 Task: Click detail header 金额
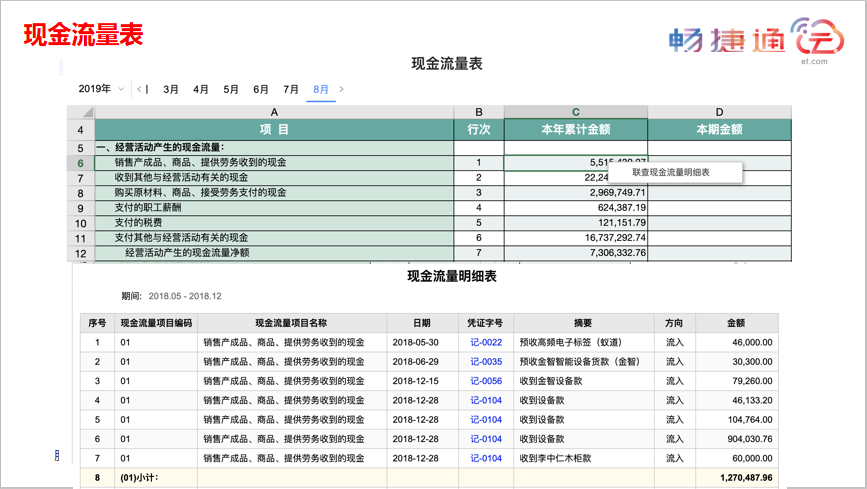[736, 323]
